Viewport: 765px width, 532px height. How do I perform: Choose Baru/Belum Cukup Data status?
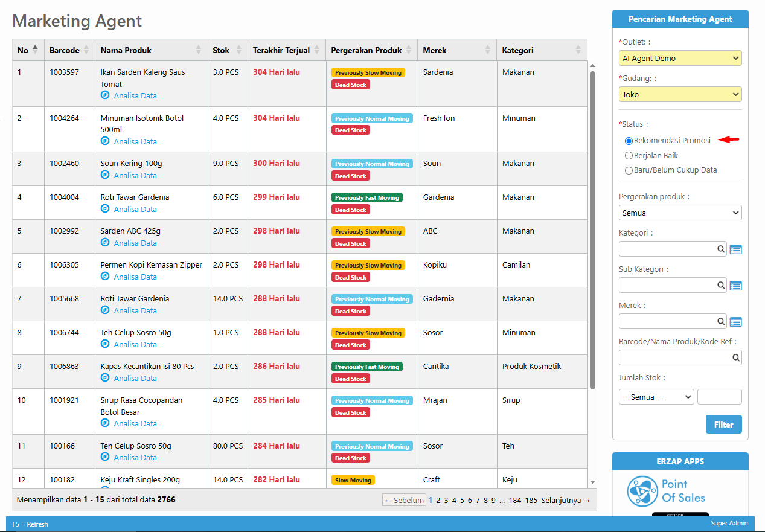click(x=629, y=170)
